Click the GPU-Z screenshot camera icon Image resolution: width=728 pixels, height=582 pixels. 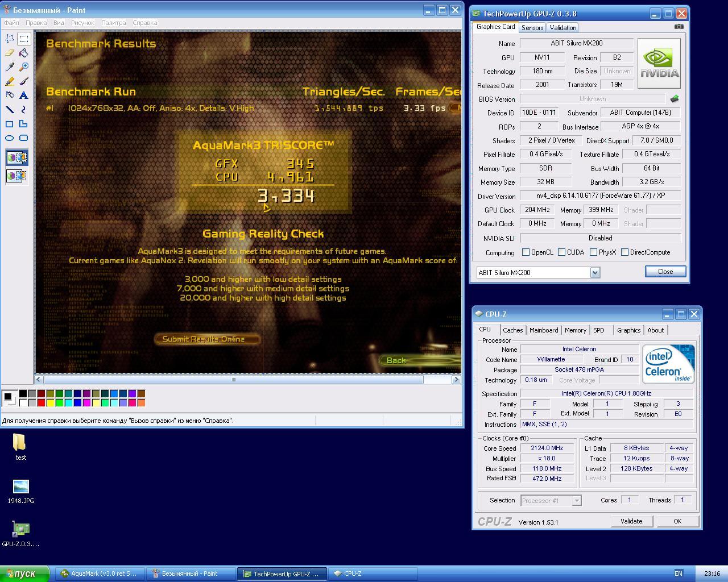pos(679,26)
